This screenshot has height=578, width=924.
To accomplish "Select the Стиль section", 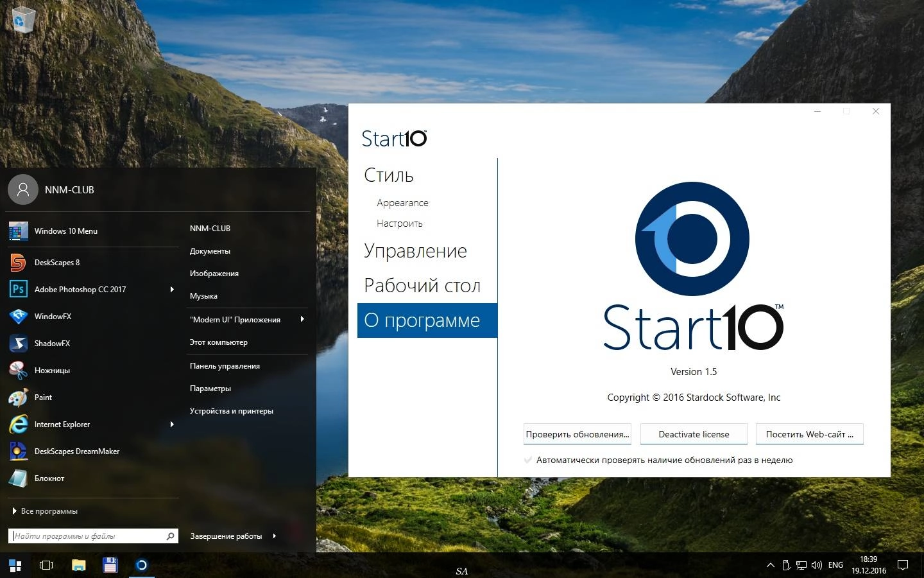I will point(389,175).
